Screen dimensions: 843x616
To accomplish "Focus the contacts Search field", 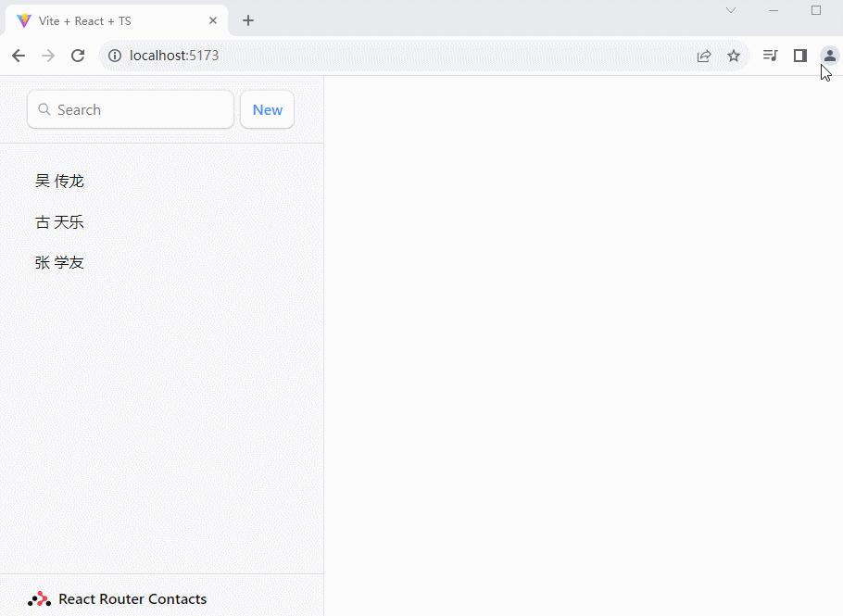I will 139,109.
